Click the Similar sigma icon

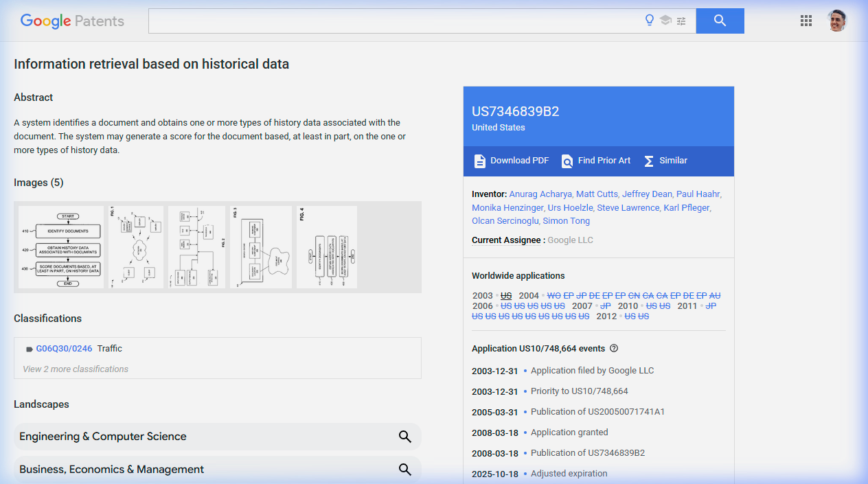pos(649,161)
